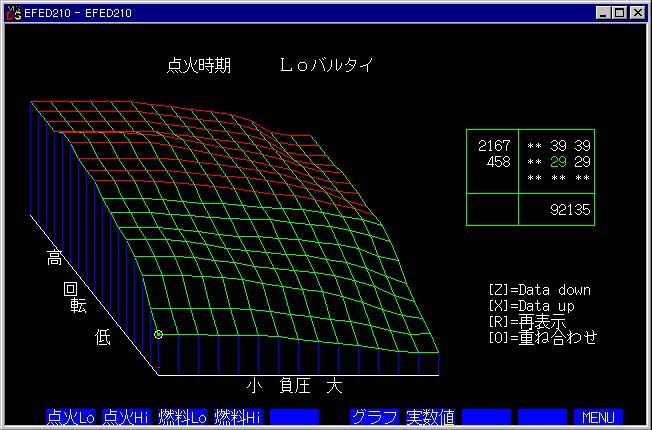Select the 点火Hi function key
652x430 pixels.
pyautogui.click(x=127, y=417)
